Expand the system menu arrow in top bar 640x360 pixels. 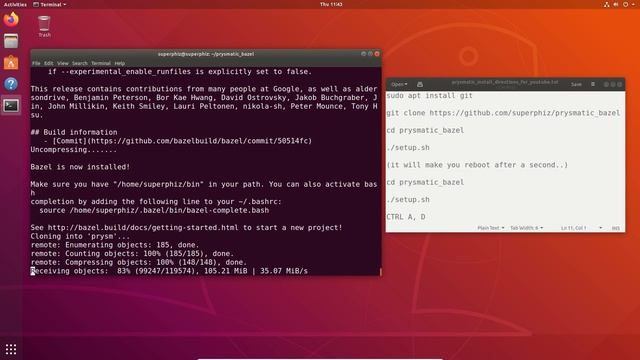[x=633, y=4]
